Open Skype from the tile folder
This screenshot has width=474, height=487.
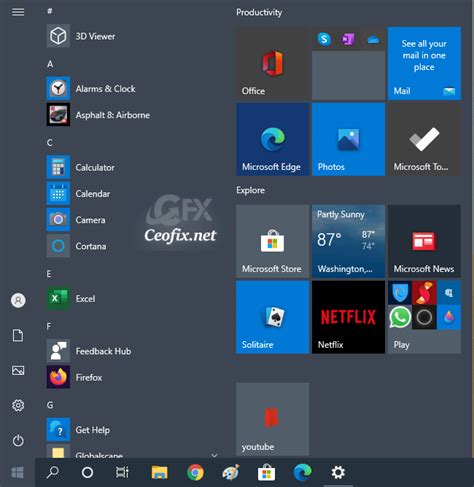[324, 39]
